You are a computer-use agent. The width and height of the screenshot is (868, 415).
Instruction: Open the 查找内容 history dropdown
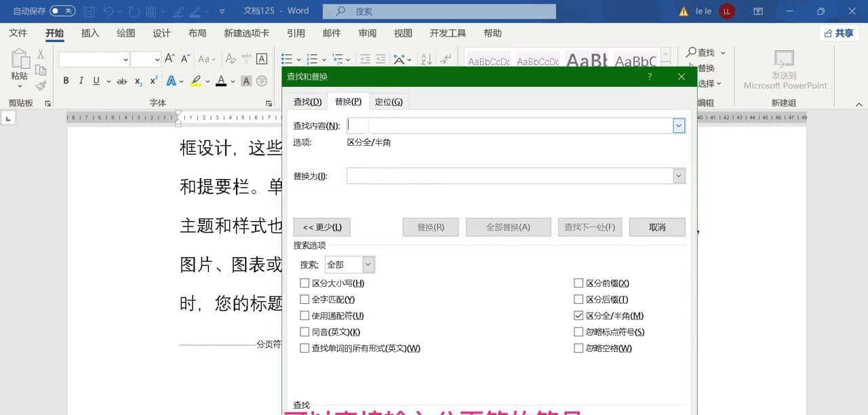click(678, 125)
